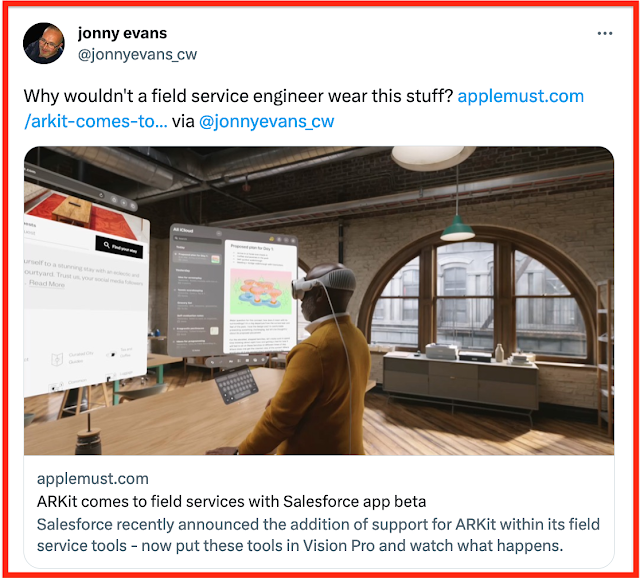
Task: Click the Tea and Coffee cup icon
Action: [111, 354]
